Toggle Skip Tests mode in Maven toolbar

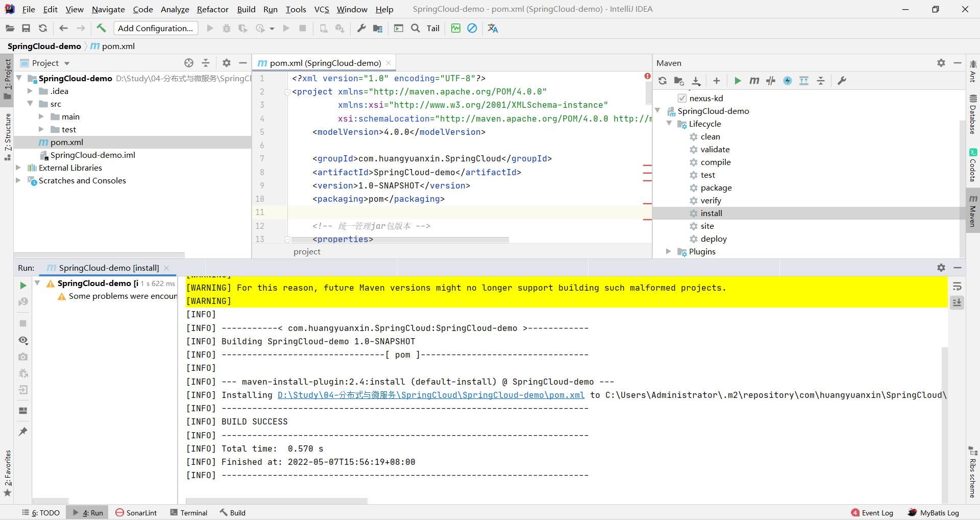tap(788, 81)
